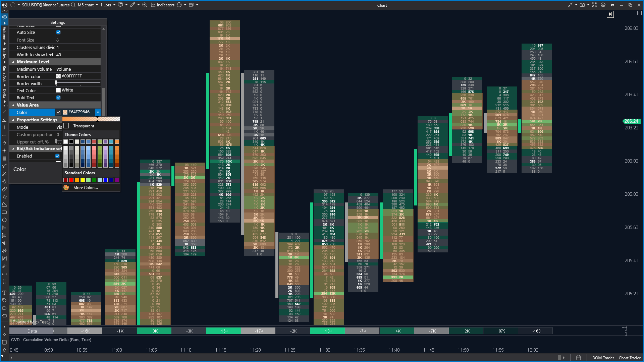
Task: Pick the yellow standard color swatch
Action: [x=83, y=180]
